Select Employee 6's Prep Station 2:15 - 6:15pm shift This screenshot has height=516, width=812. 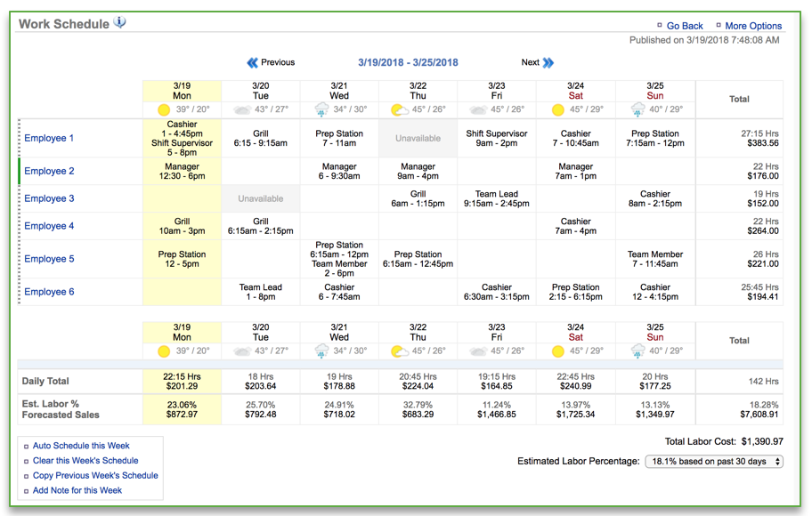(575, 292)
